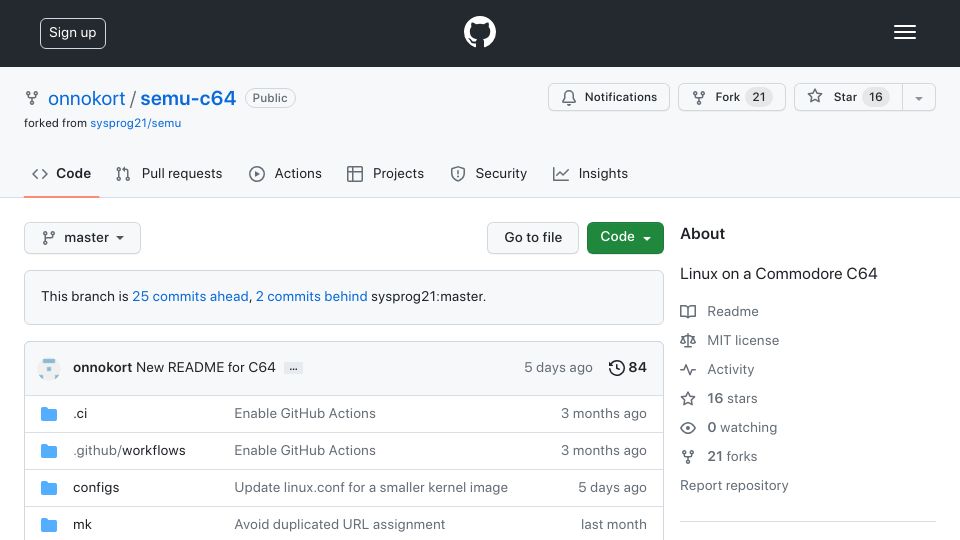Open the hamburger navigation menu

click(904, 32)
